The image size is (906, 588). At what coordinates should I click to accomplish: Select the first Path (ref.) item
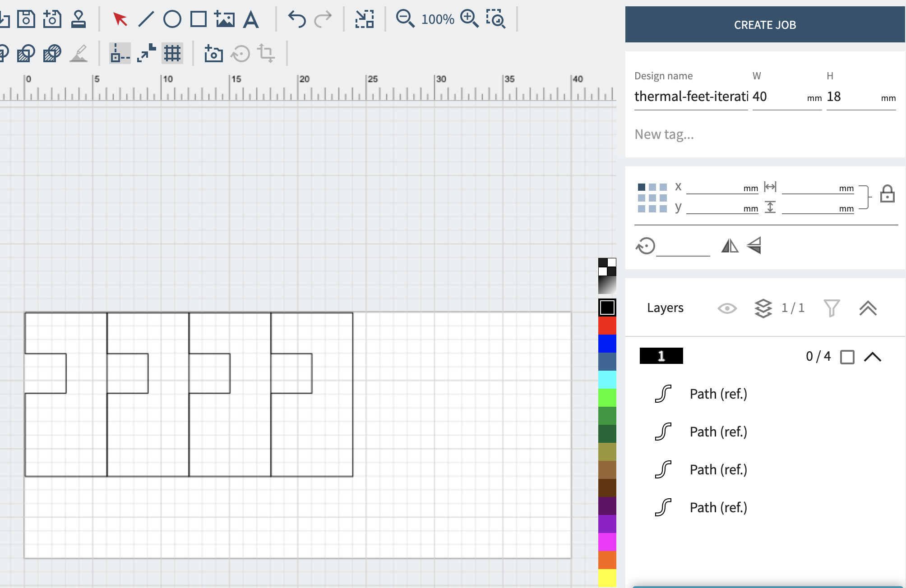718,394
